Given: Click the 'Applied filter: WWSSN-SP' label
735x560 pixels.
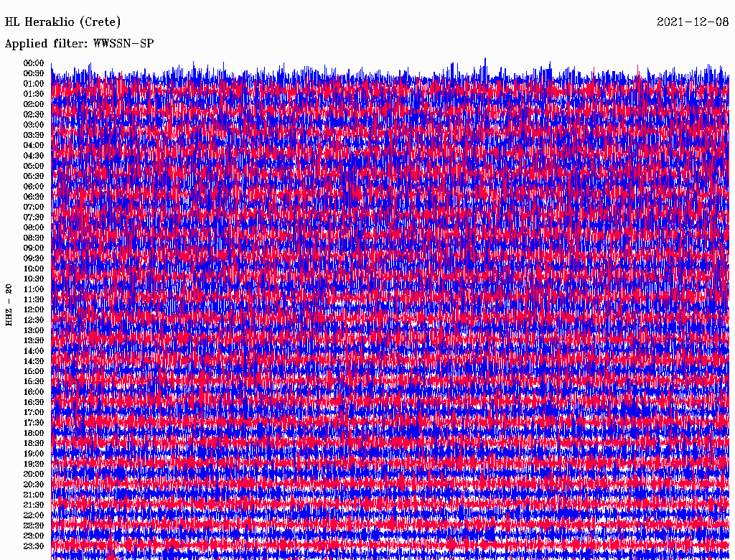Looking at the screenshot, I should point(79,44).
